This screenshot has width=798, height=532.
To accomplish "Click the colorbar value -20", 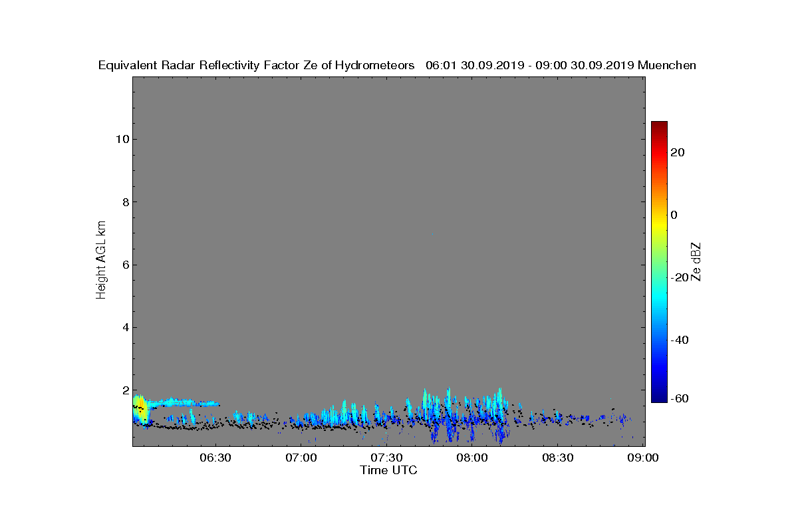I will (678, 278).
